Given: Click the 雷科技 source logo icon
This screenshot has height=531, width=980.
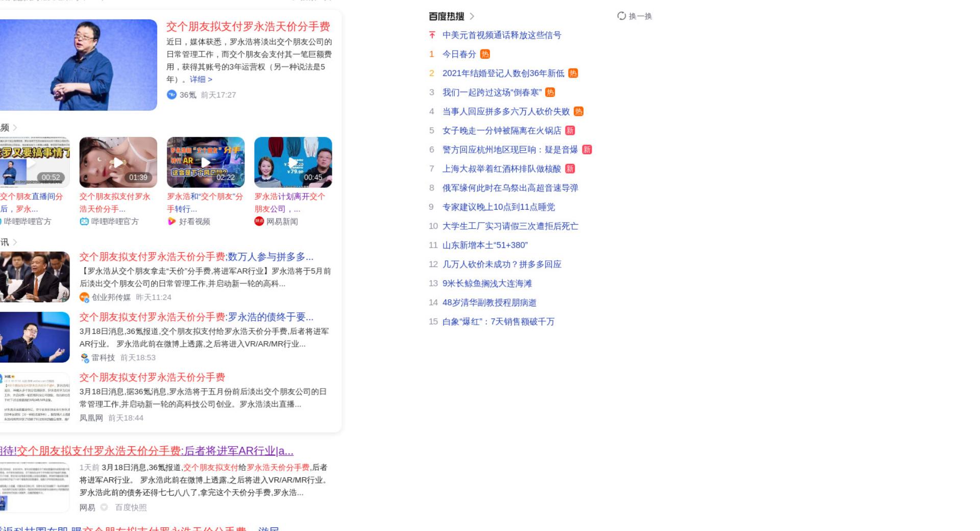Looking at the screenshot, I should coord(84,358).
